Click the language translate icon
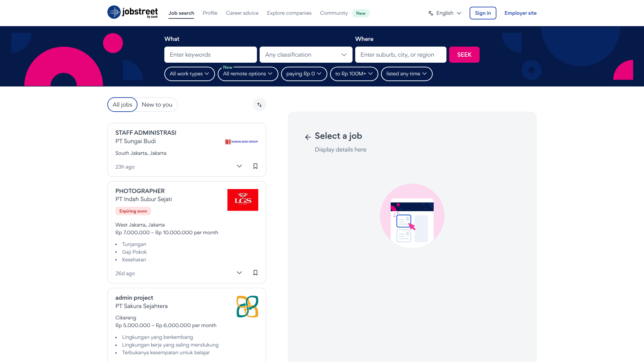The width and height of the screenshot is (644, 362). (431, 13)
